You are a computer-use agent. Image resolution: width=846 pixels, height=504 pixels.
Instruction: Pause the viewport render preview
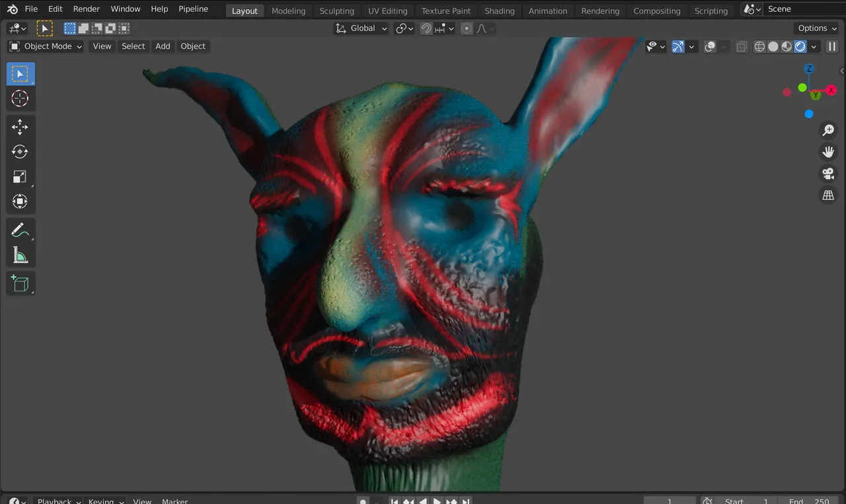coord(832,46)
